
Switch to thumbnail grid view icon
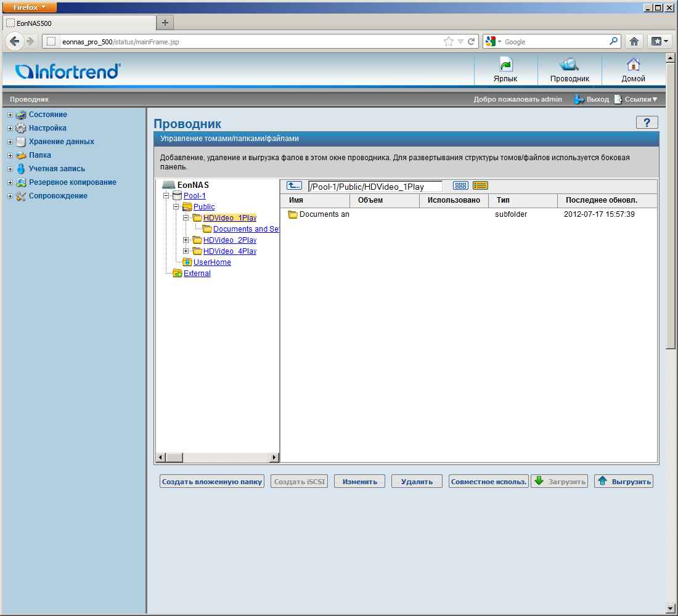click(x=460, y=186)
